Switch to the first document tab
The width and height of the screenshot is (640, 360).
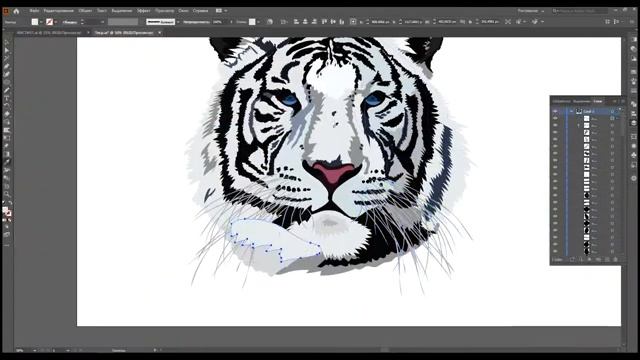tap(49, 32)
